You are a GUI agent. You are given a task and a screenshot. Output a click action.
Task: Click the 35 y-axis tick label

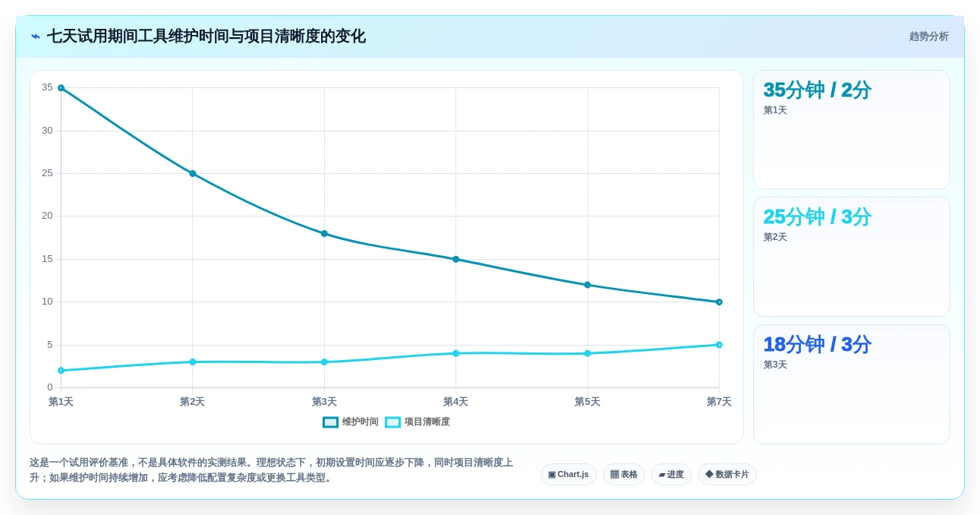[x=47, y=87]
